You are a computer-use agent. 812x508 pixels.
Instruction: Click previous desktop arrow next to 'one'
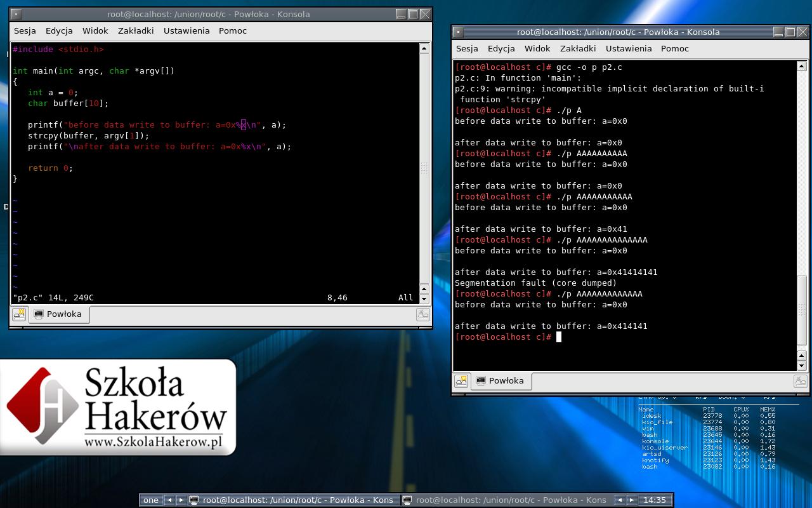169,500
